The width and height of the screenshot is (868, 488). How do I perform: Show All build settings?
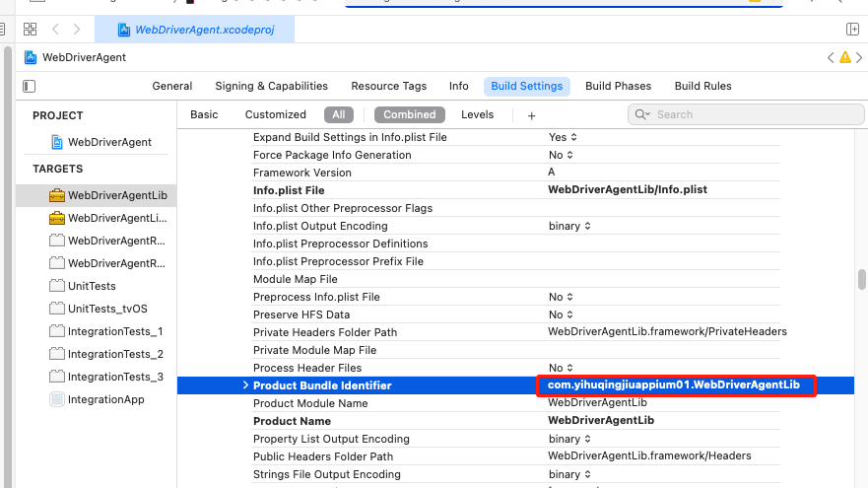(339, 114)
